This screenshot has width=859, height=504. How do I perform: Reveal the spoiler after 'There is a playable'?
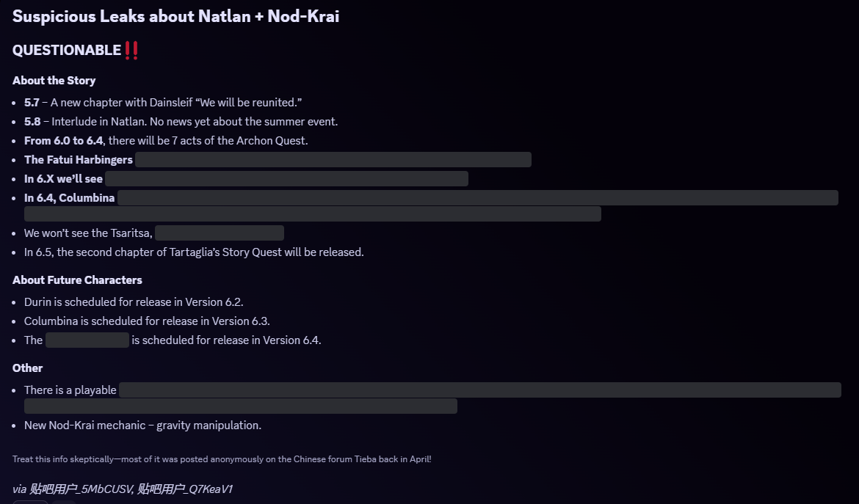pos(480,390)
